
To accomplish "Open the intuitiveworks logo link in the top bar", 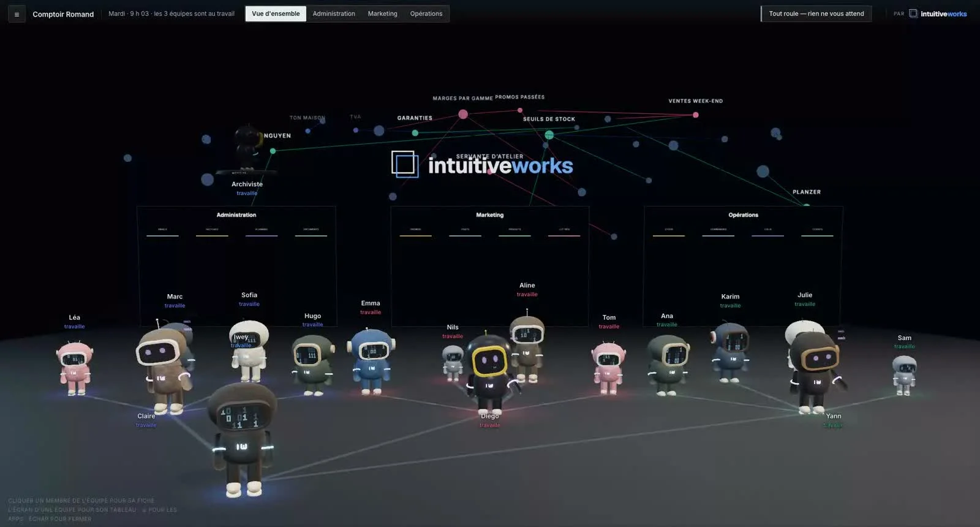I will click(938, 13).
